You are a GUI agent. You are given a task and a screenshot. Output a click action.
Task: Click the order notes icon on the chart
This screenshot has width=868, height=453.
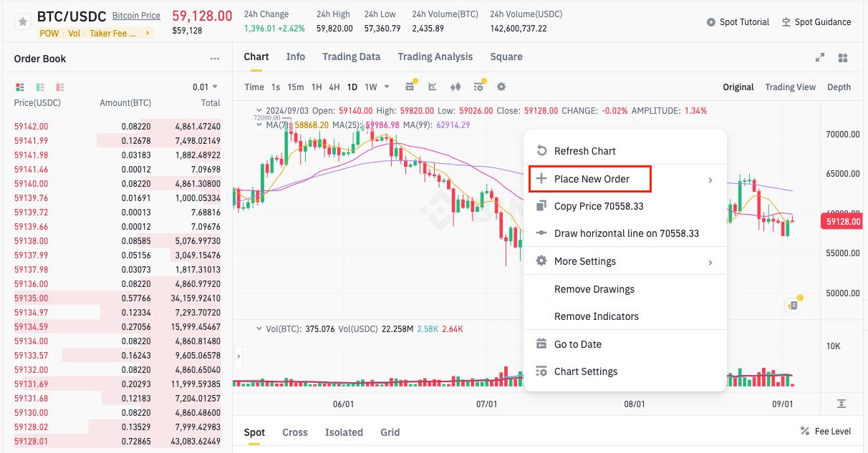pos(792,306)
